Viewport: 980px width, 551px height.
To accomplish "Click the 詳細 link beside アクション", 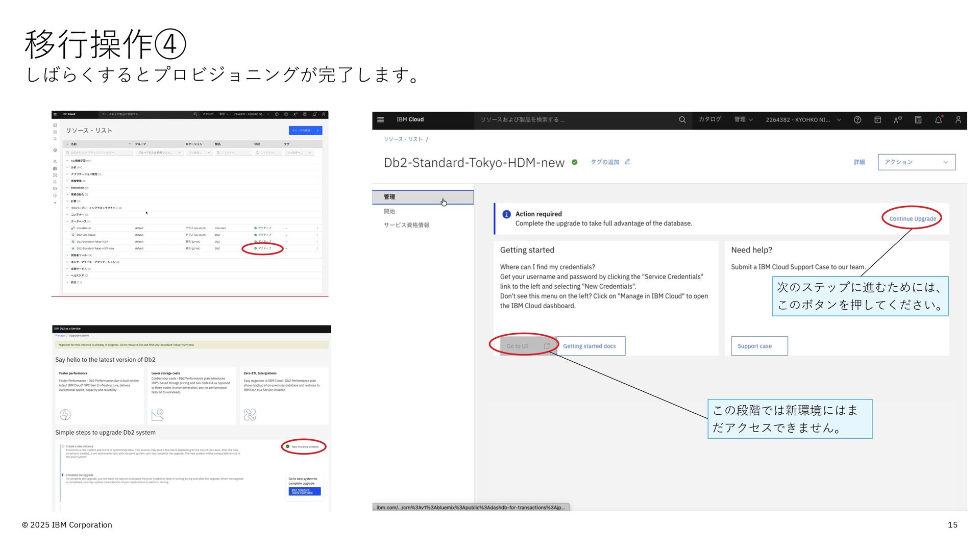I will pyautogui.click(x=859, y=162).
